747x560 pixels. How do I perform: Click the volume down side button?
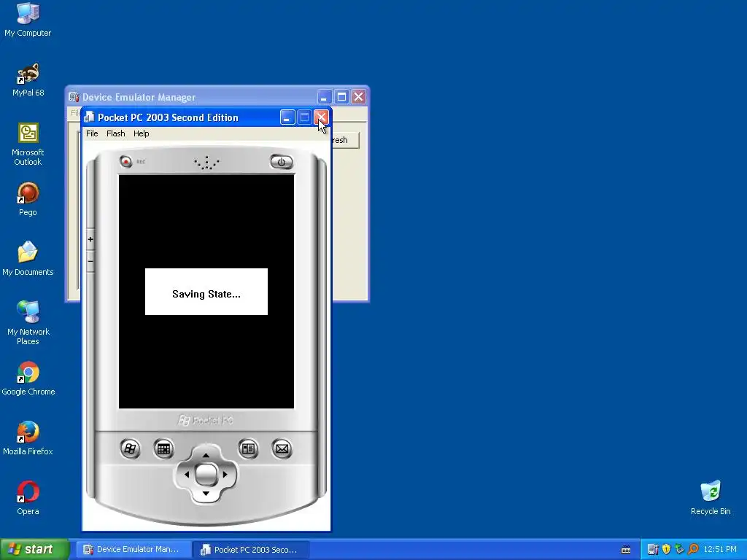(x=90, y=262)
